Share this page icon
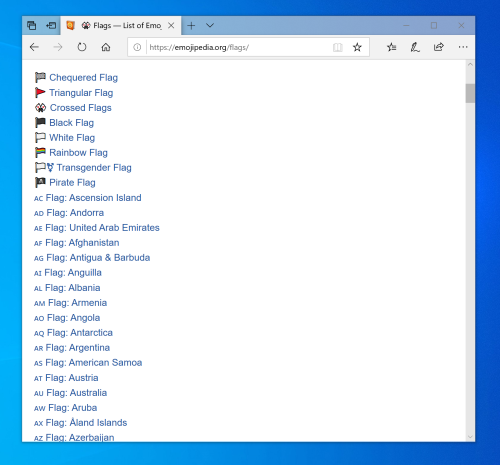 [438, 47]
